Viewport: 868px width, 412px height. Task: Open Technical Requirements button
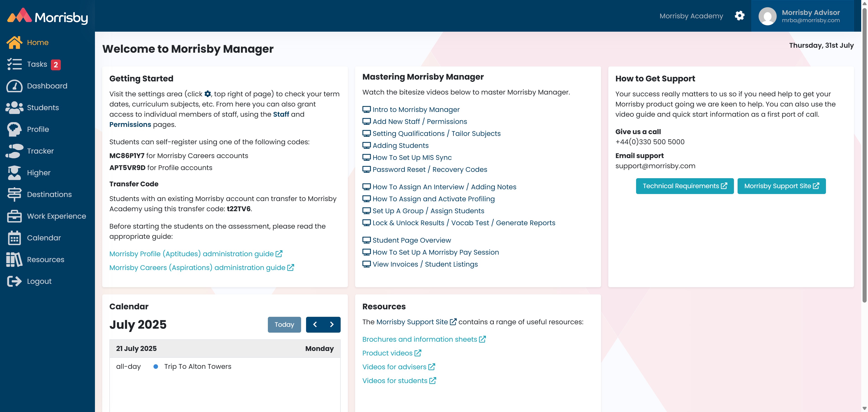[685, 186]
